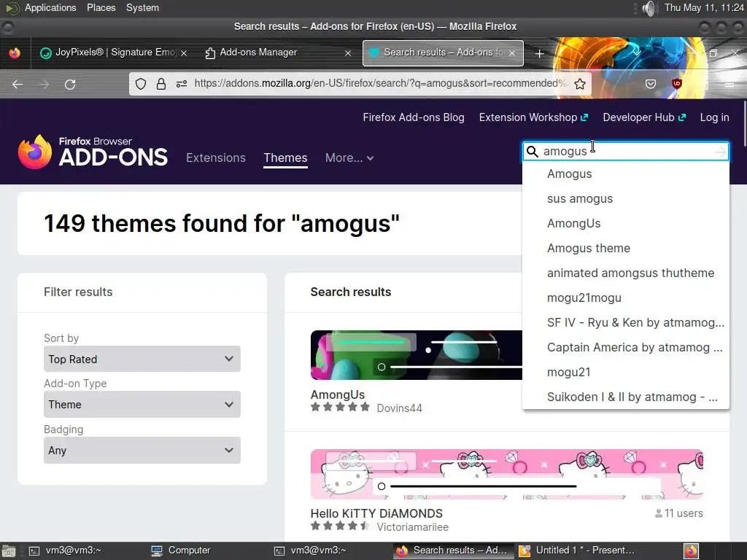This screenshot has height=560, width=747.
Task: Click the Firefox icon in bottom tray
Action: point(691,551)
